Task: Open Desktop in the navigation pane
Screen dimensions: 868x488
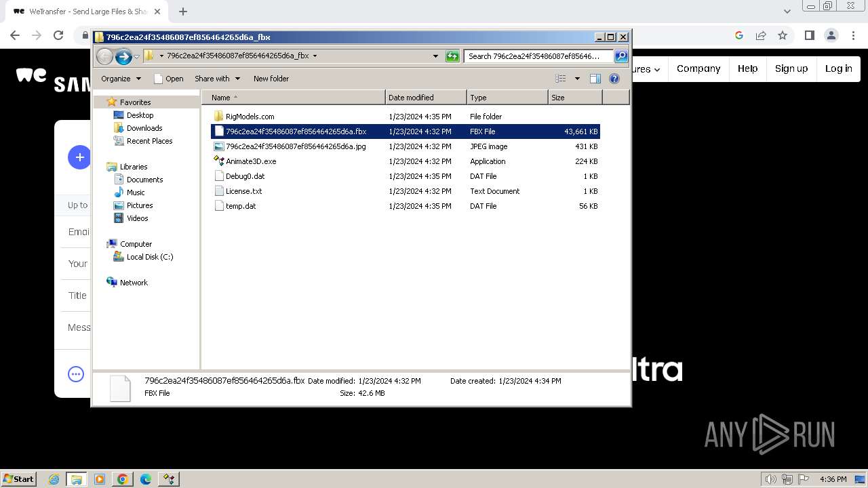Action: click(x=140, y=115)
